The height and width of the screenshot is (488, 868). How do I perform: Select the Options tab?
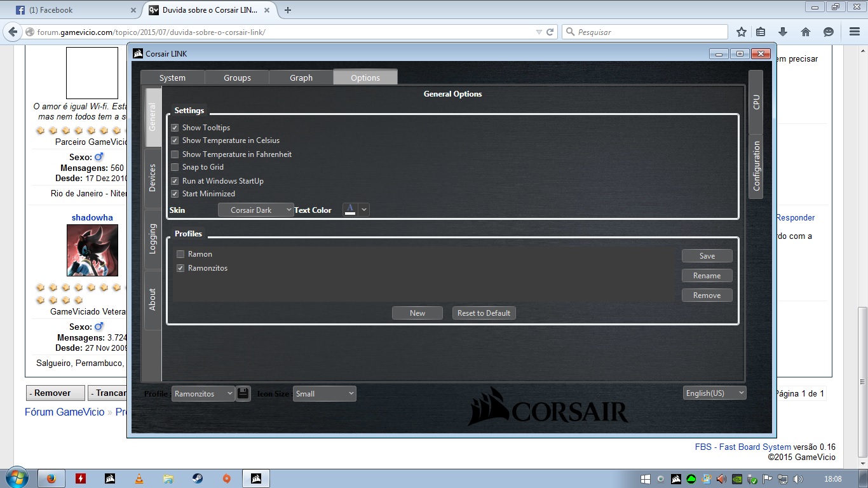pos(365,77)
